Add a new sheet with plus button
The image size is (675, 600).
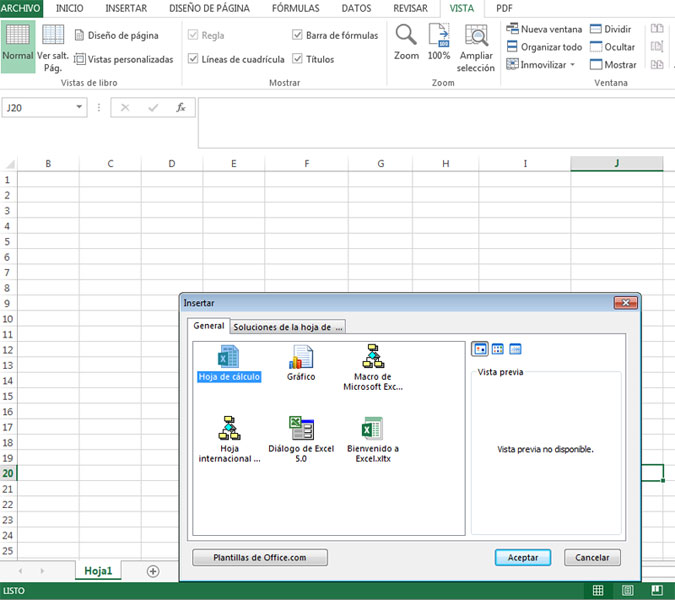pos(153,571)
